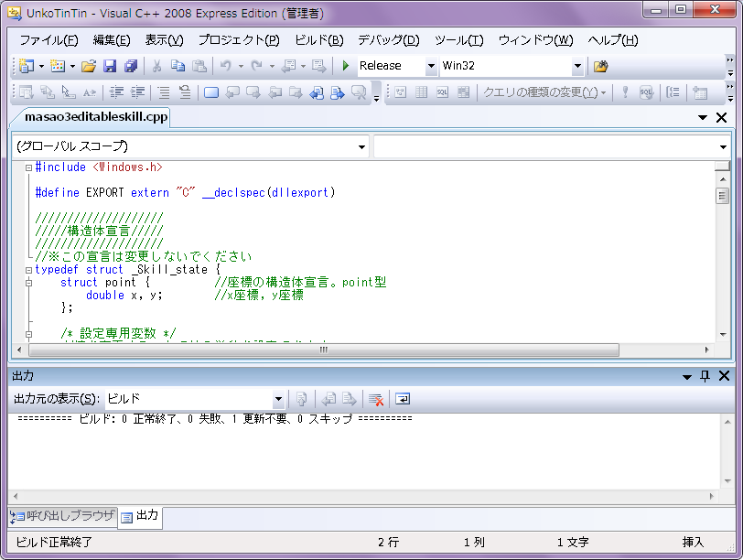Go to previous message in output pane
Viewport: 743px width, 560px height.
pos(328,399)
